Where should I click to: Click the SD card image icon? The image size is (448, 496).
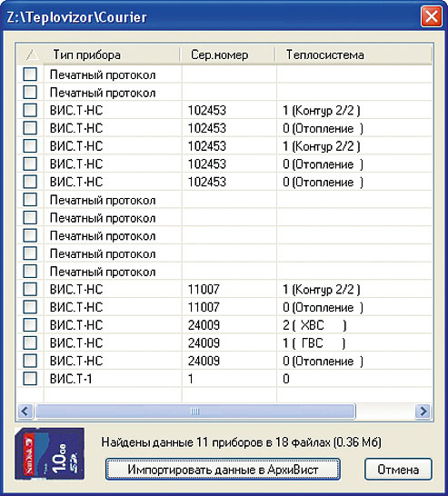click(x=49, y=454)
